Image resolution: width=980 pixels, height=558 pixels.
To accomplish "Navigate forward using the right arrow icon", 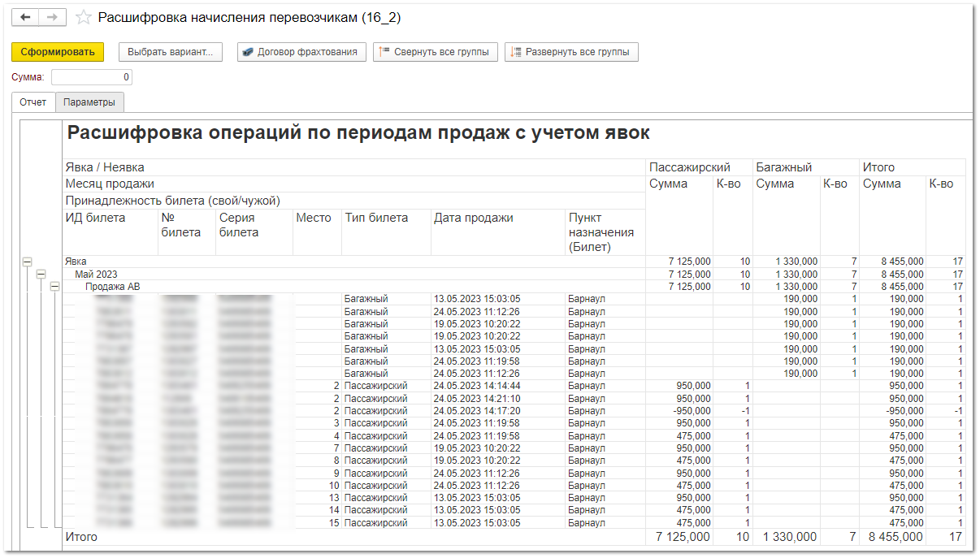I will coord(50,15).
